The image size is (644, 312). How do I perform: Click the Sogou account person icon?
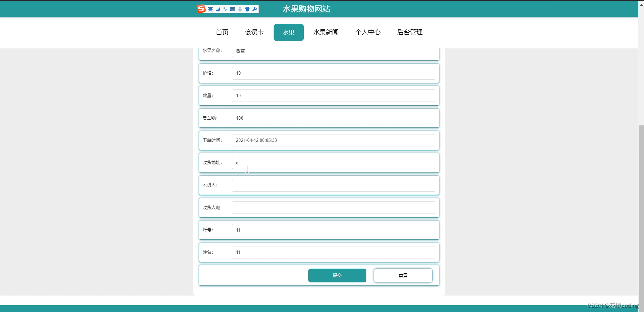pos(240,9)
